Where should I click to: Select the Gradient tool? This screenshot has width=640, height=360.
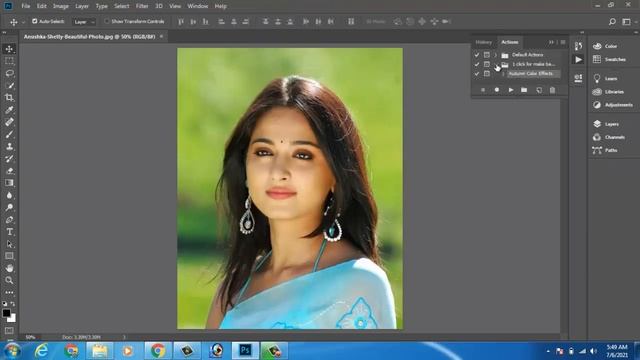[9, 183]
